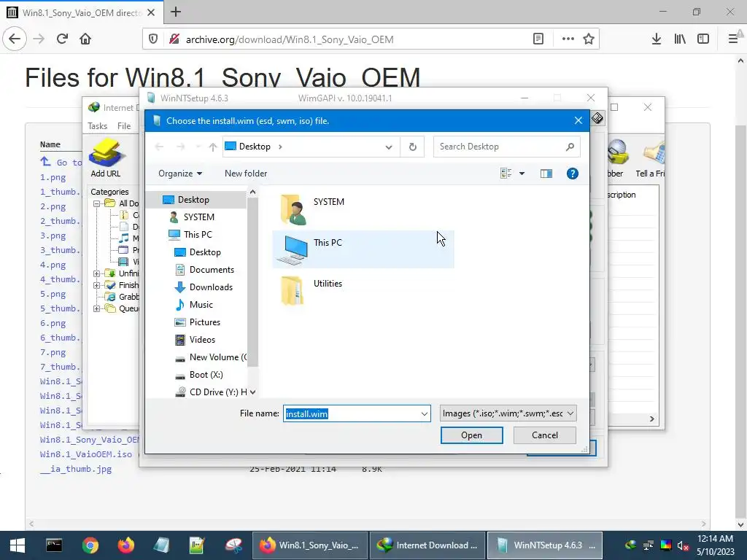Click the Search Desktop box
The width and height of the screenshot is (747, 560).
[x=506, y=147]
